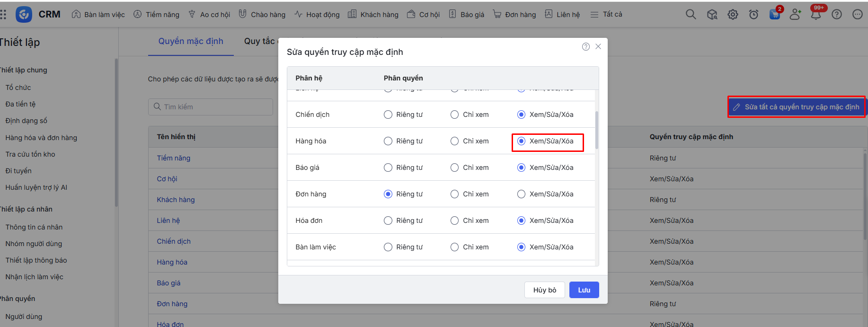Image resolution: width=868 pixels, height=327 pixels.
Task: Choose Chỉ xem for Báo giá
Action: tap(454, 168)
